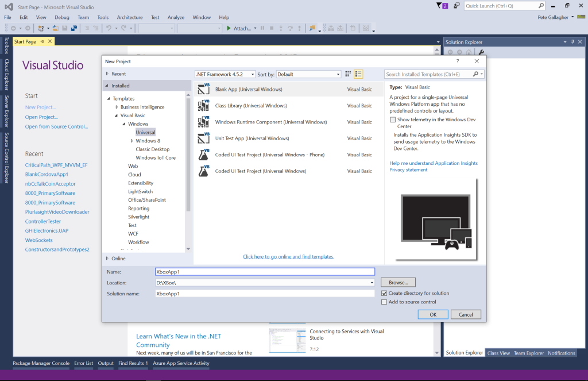
Task: Click Solution Explorer Properties wrench icon
Action: (481, 52)
